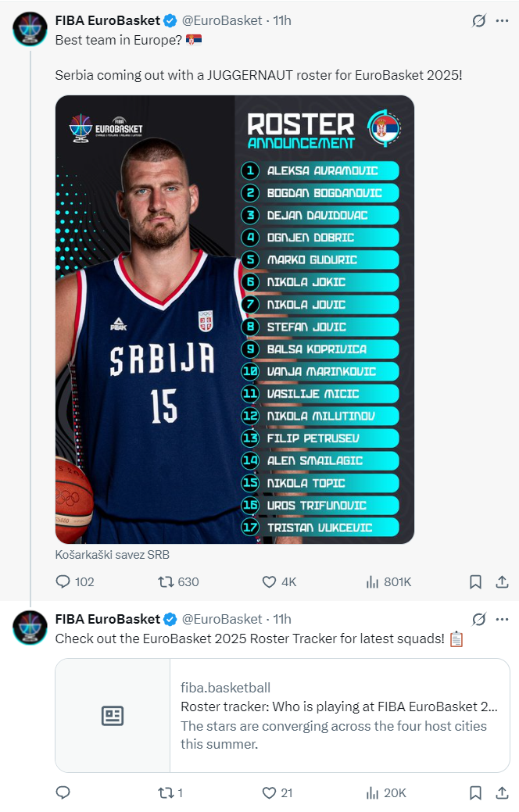Share the Roster Tracker tweet
The height and width of the screenshot is (812, 519).
click(x=503, y=792)
